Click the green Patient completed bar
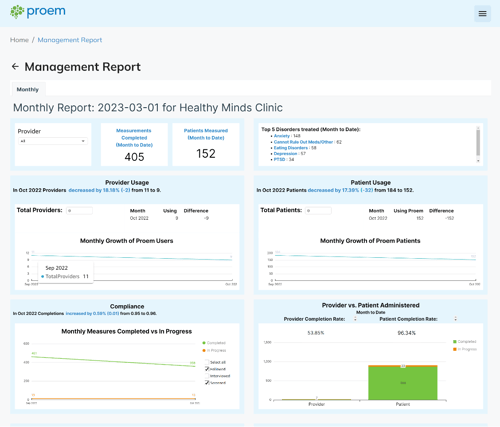The height and width of the screenshot is (427, 500). (x=403, y=383)
